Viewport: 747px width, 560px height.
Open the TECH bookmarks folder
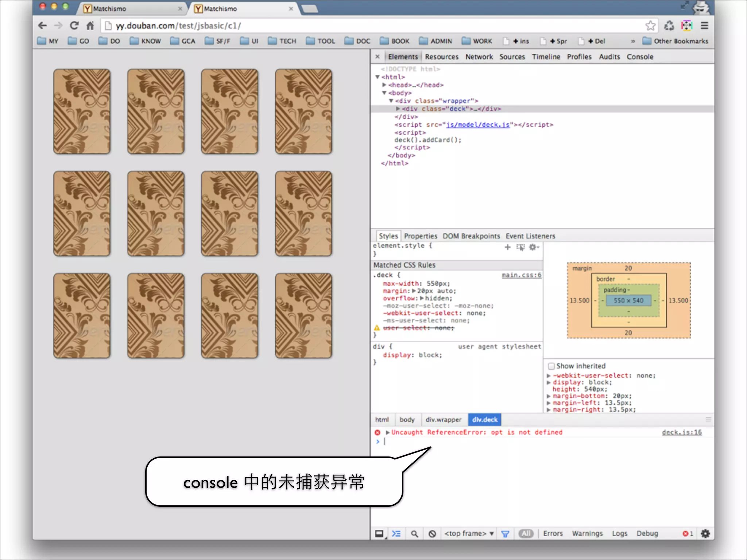click(282, 41)
